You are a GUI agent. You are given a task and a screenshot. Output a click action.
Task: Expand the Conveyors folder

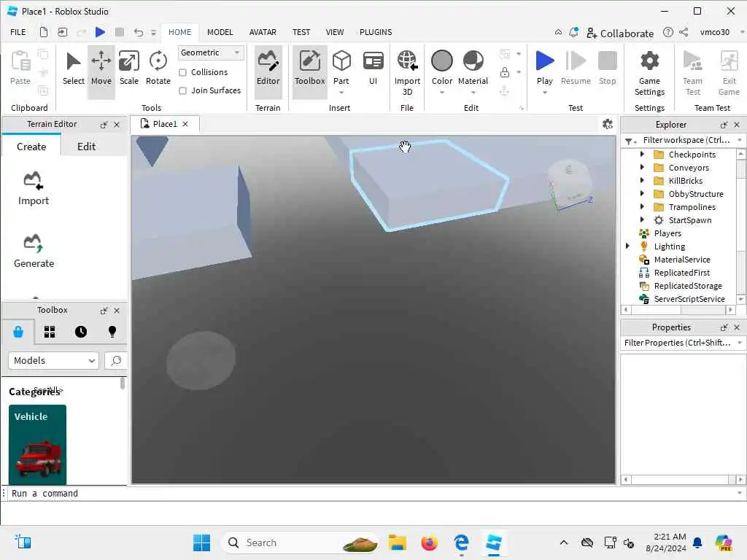642,168
